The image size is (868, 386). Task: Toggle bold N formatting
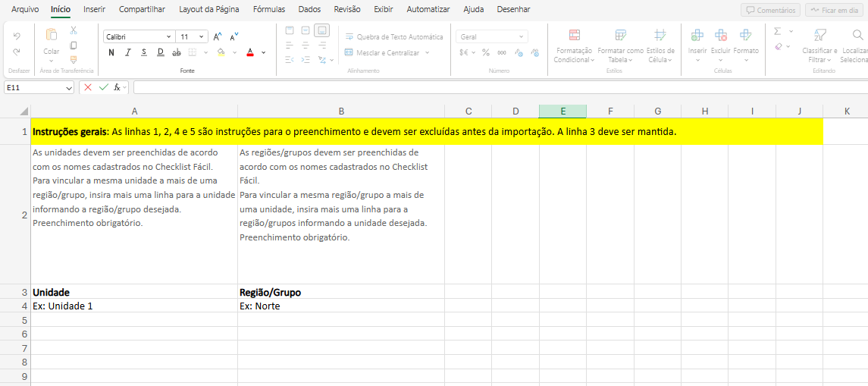111,52
